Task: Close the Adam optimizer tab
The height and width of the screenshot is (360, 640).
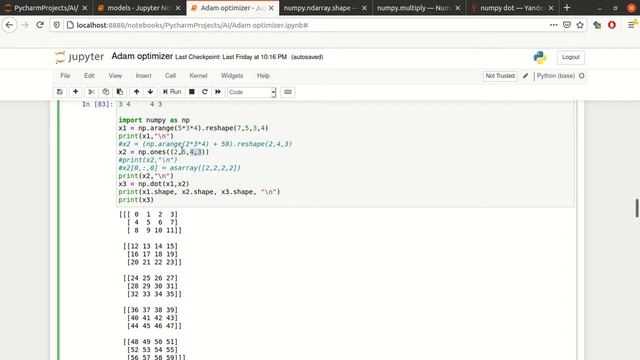Action: click(x=271, y=8)
